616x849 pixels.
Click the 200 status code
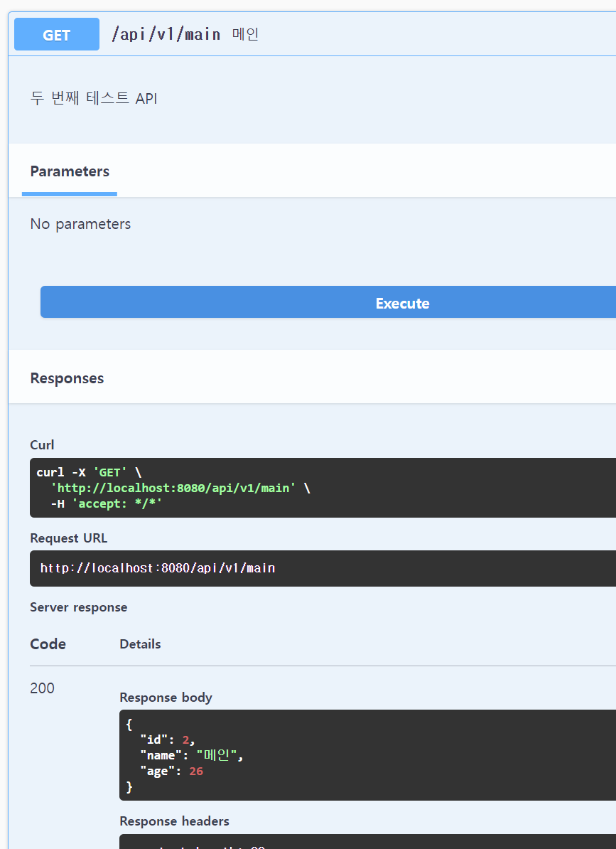point(42,688)
